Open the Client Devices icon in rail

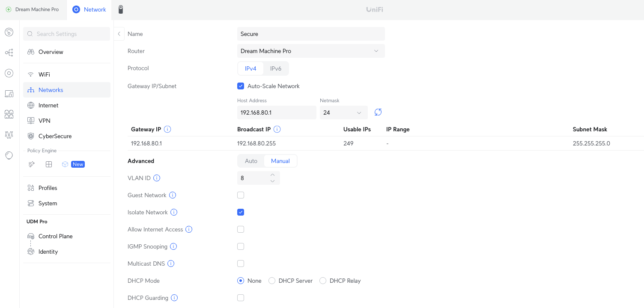9,94
